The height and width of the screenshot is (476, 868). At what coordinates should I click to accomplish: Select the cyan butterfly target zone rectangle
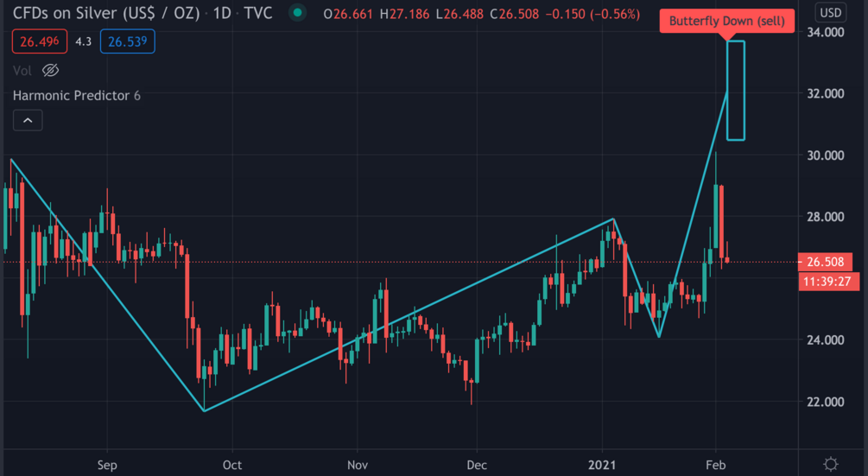736,91
